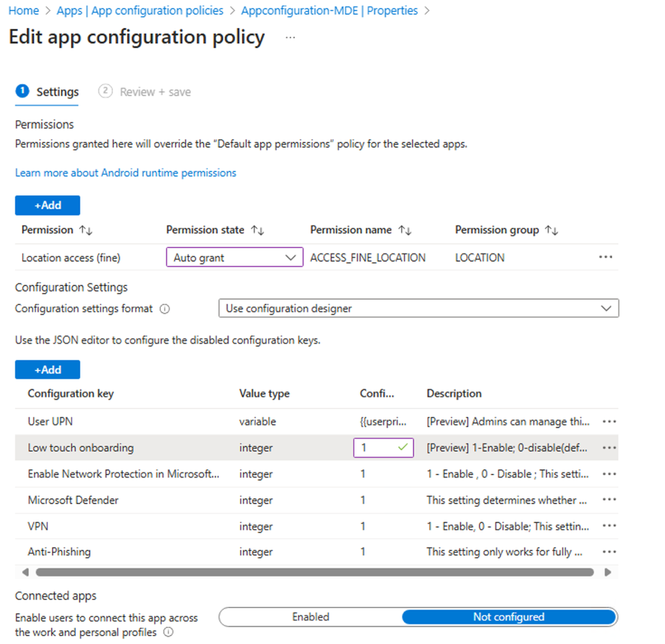Set Connected apps to Enabled
Image resolution: width=665 pixels, height=644 pixels.
point(311,617)
